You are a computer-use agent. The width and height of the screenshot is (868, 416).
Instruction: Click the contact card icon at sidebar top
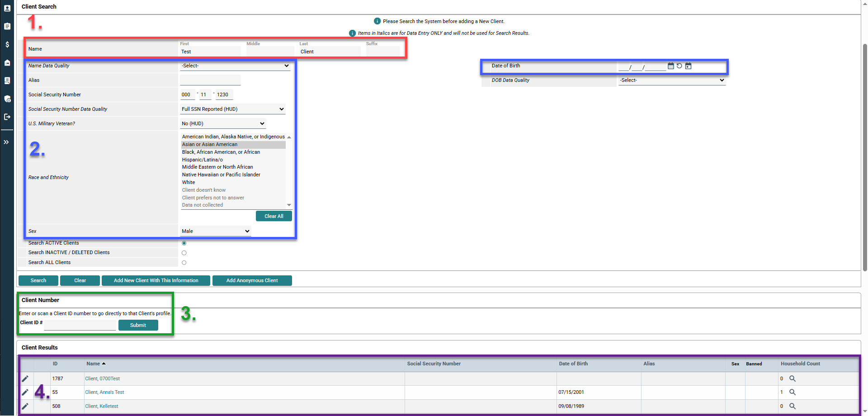pyautogui.click(x=7, y=8)
